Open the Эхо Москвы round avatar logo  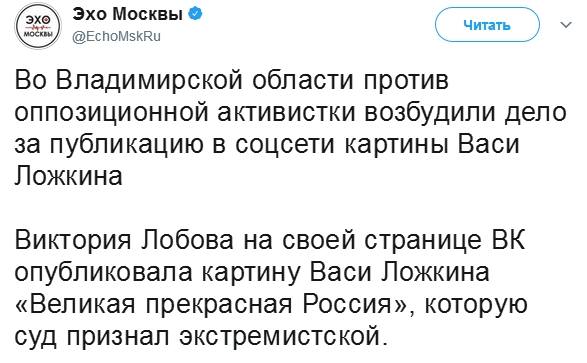click(37, 26)
